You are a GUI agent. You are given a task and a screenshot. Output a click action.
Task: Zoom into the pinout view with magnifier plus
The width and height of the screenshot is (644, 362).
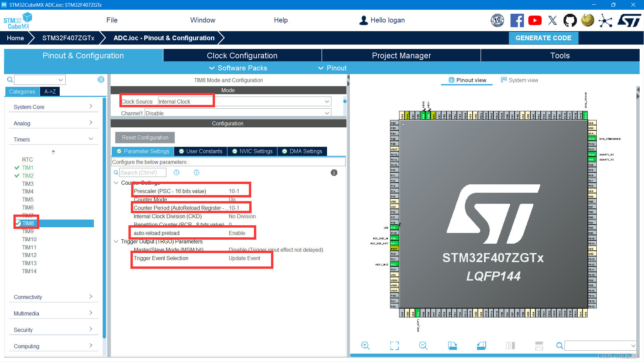[365, 345]
